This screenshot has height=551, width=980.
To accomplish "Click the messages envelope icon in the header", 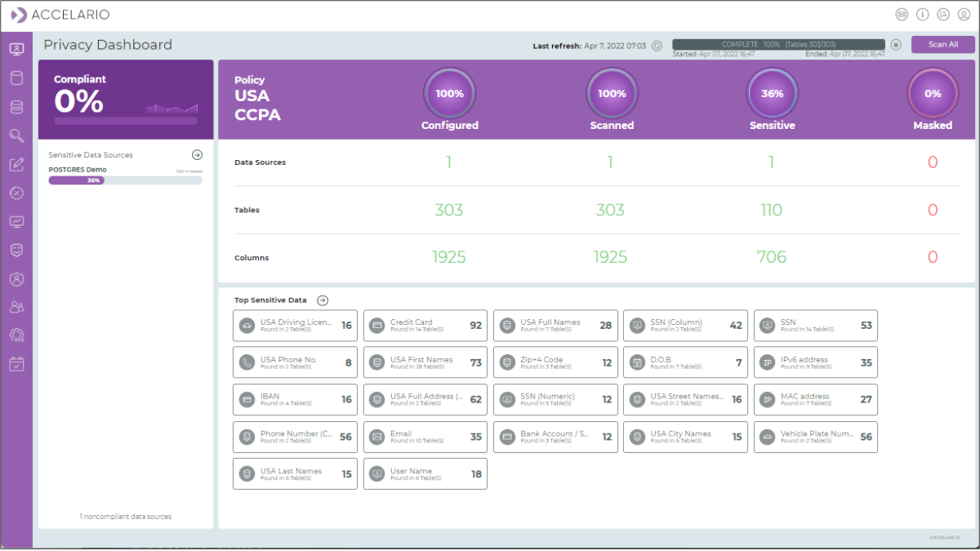I will 902,14.
